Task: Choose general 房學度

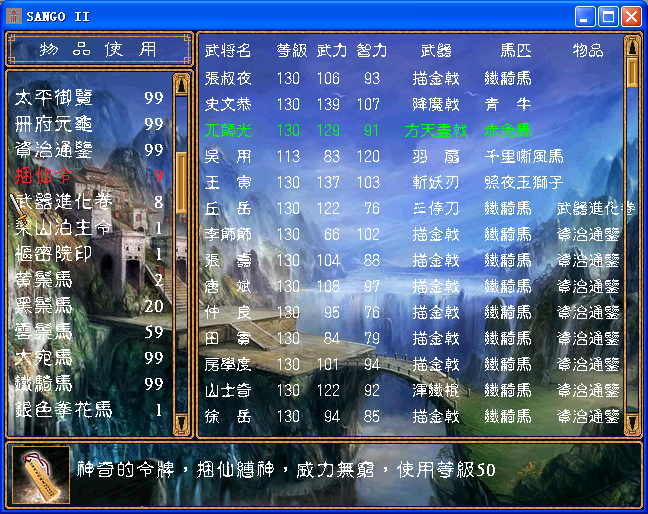Action: tap(228, 365)
